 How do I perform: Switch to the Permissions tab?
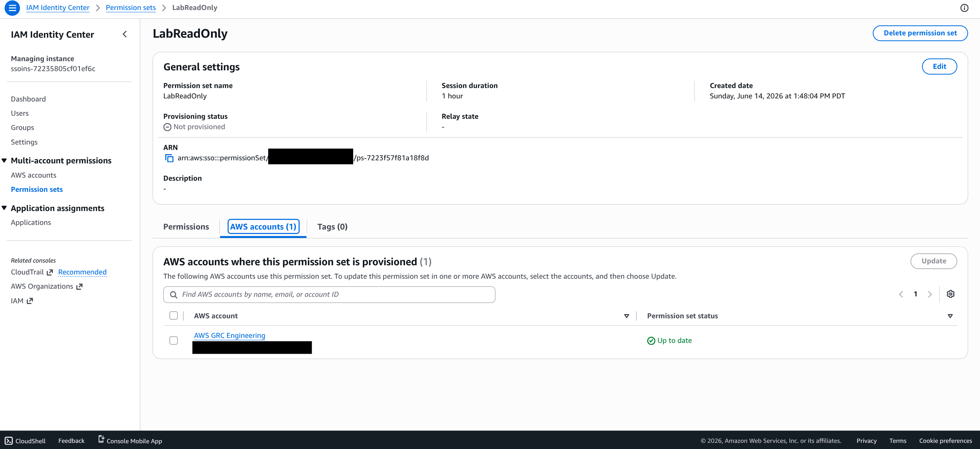(x=186, y=227)
